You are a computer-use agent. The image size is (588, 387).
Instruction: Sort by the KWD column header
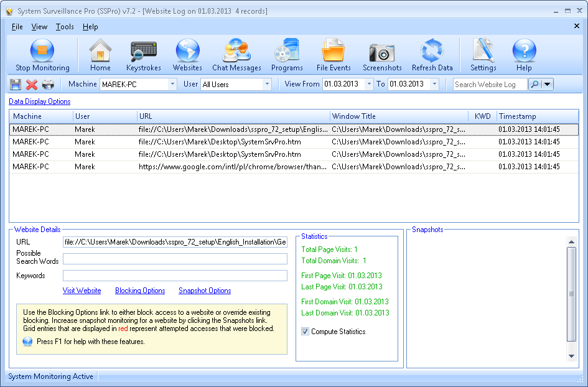pyautogui.click(x=483, y=116)
